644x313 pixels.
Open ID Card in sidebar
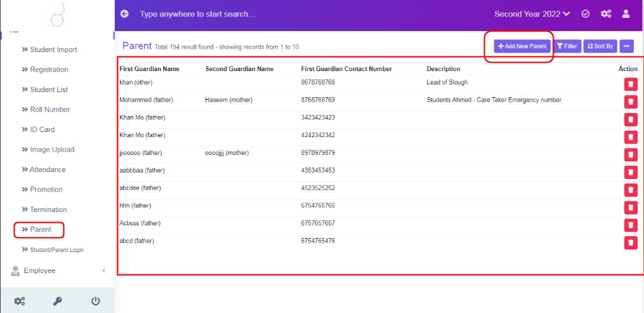[38, 130]
